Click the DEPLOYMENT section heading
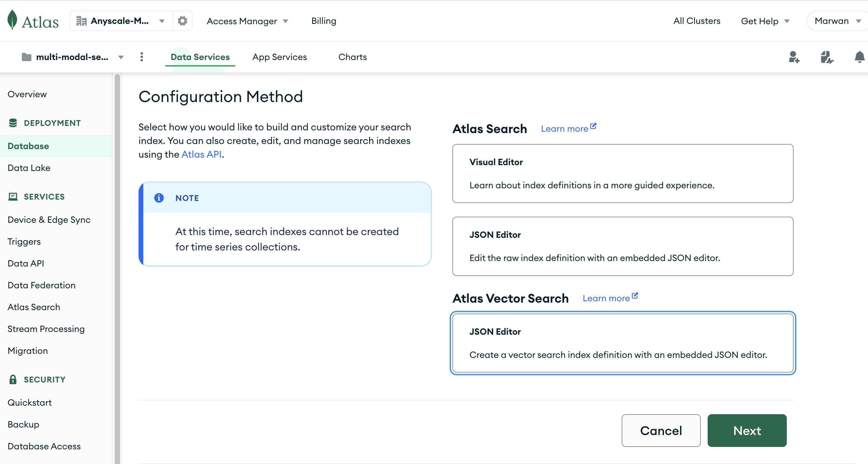Viewport: 868px width, 464px height. [53, 123]
